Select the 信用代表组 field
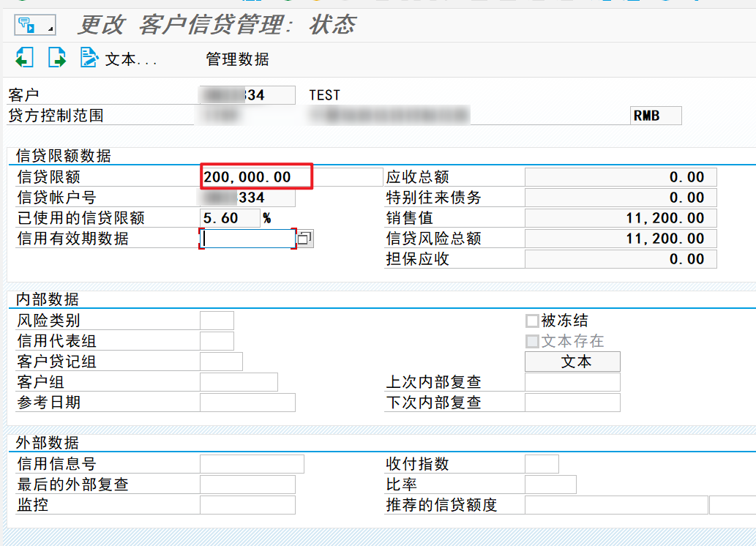Image resolution: width=756 pixels, height=546 pixels. coord(216,340)
